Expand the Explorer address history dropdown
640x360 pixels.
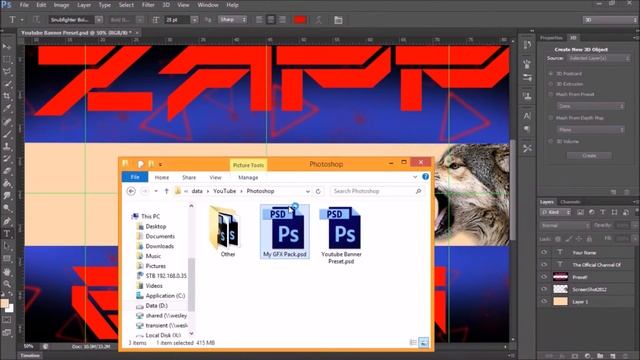308,191
